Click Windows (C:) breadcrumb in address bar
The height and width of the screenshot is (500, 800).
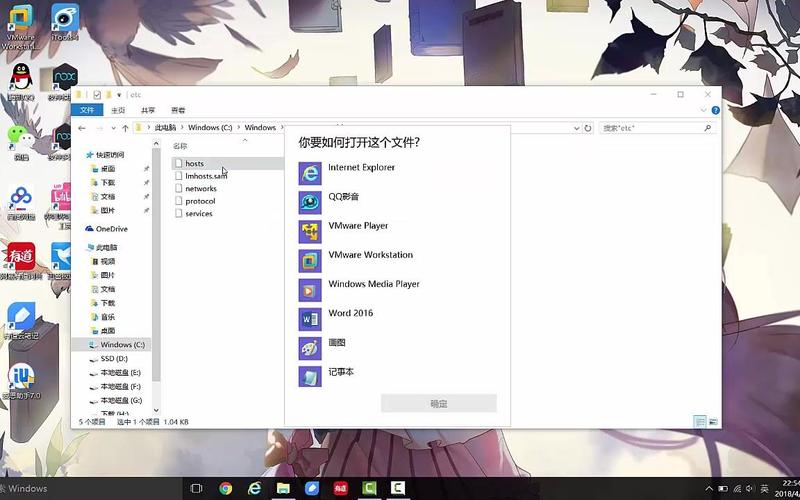pyautogui.click(x=210, y=128)
